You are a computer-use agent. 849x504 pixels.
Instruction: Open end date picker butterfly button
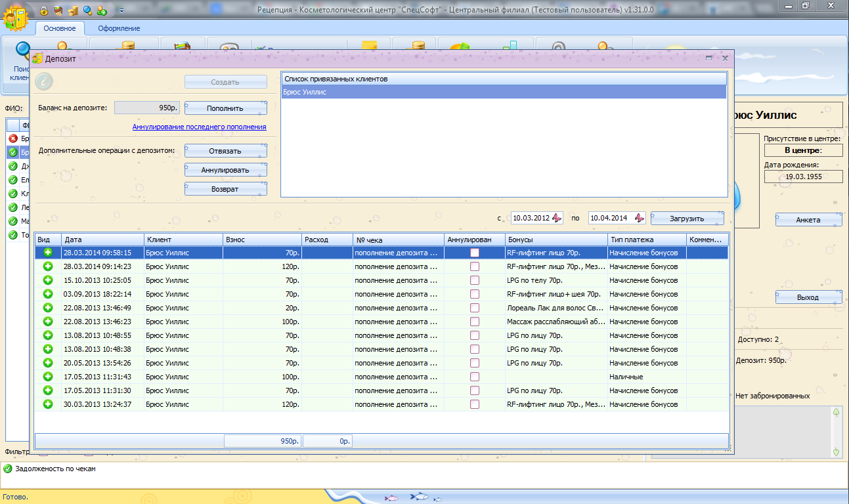click(x=638, y=218)
